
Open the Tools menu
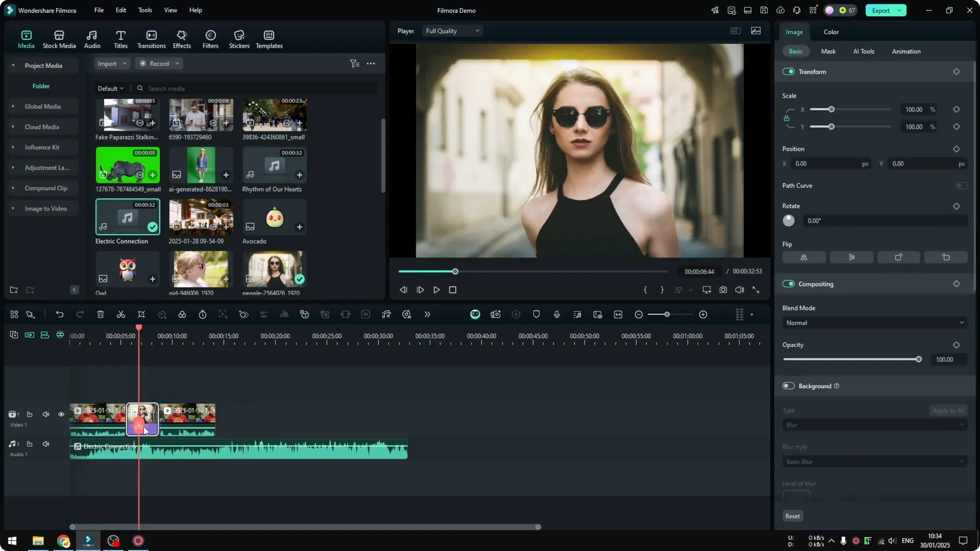(x=144, y=10)
